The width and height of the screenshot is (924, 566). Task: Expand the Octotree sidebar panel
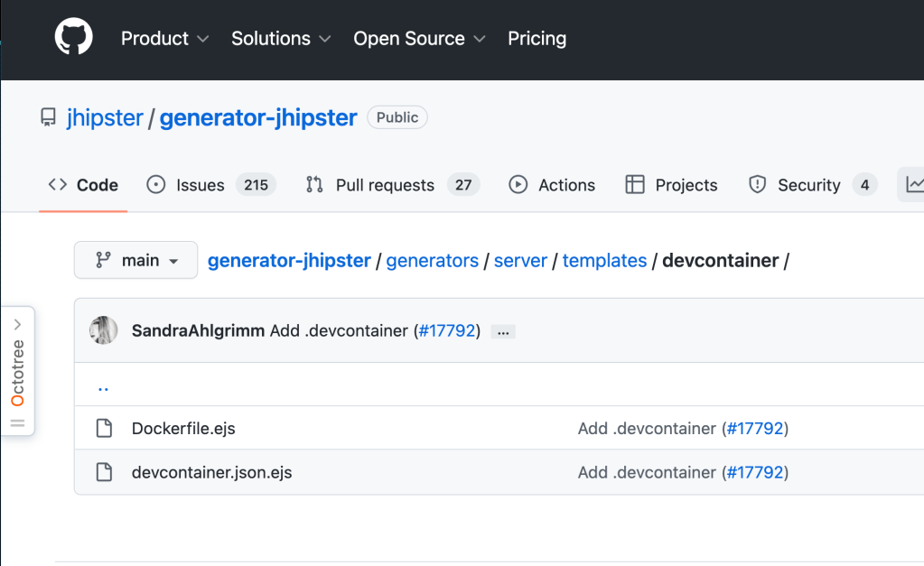click(18, 324)
